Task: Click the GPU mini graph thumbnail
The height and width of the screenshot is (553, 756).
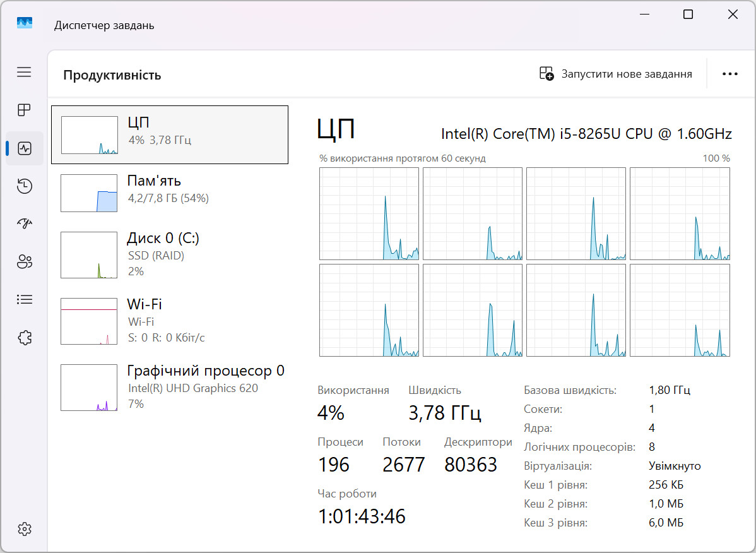Action: pos(89,387)
